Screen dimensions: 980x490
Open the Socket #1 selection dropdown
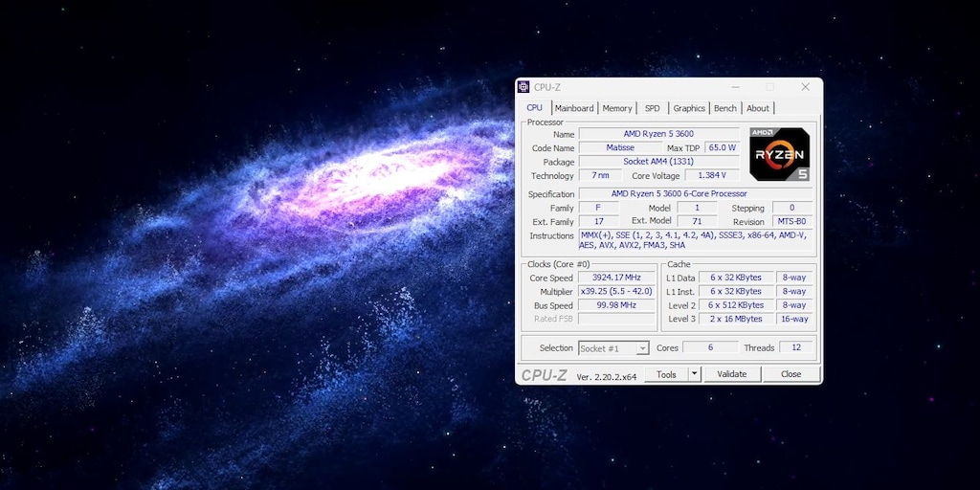[x=613, y=348]
